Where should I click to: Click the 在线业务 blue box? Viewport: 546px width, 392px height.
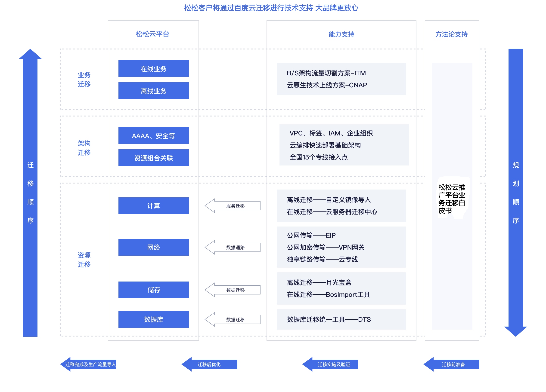(x=153, y=69)
